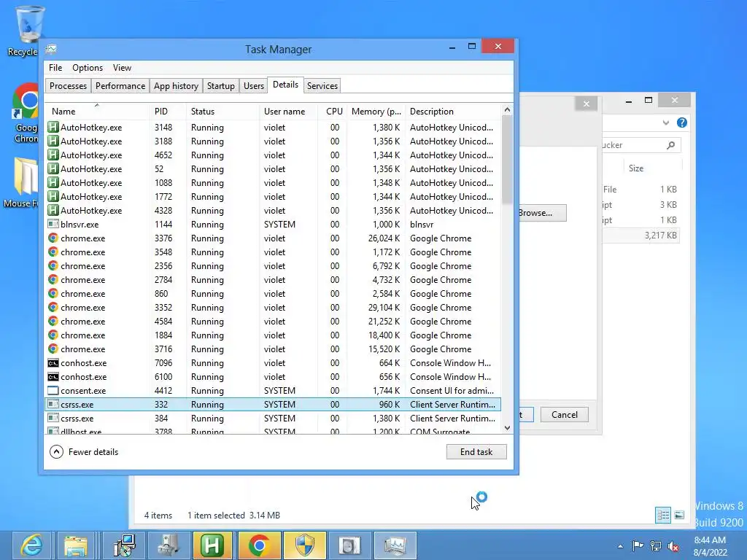Image resolution: width=747 pixels, height=560 pixels.
Task: Switch to the Startup tab
Action: 220,86
